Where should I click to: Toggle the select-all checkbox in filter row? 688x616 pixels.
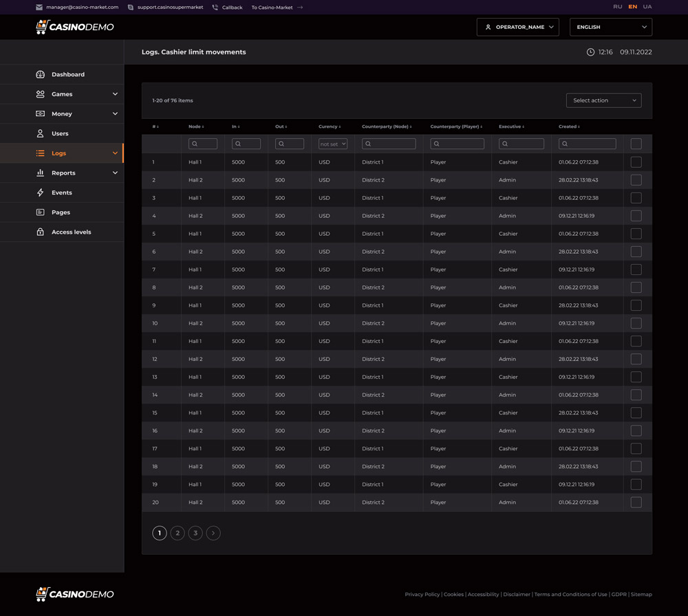[x=636, y=144]
